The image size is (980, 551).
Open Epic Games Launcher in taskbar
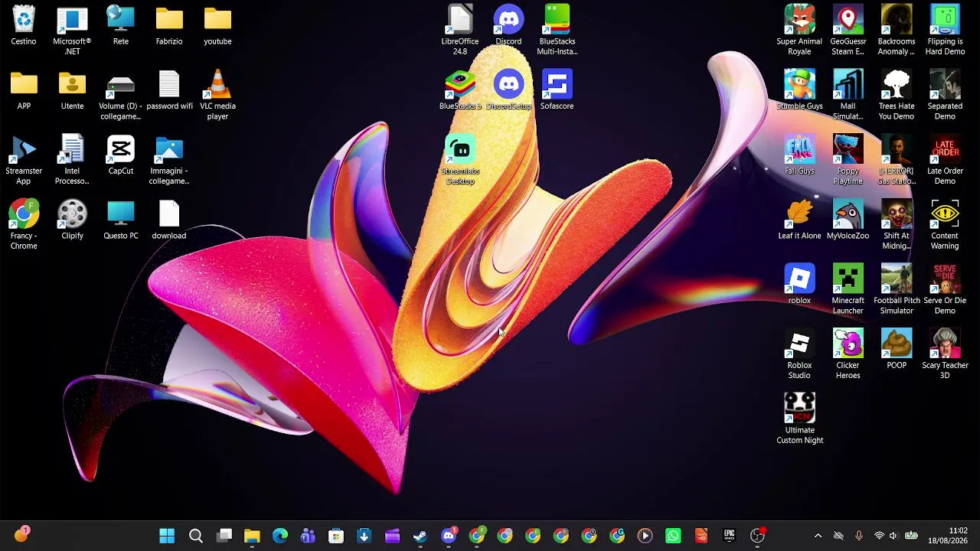tap(729, 536)
